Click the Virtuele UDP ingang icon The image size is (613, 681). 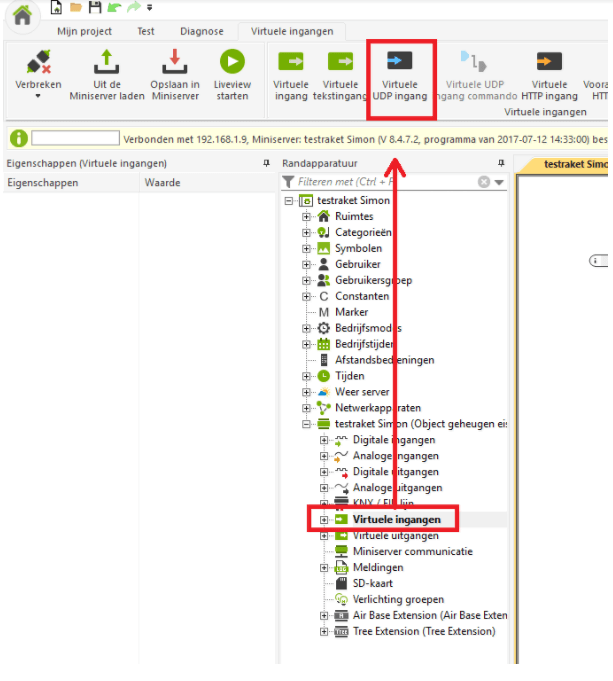(x=400, y=62)
